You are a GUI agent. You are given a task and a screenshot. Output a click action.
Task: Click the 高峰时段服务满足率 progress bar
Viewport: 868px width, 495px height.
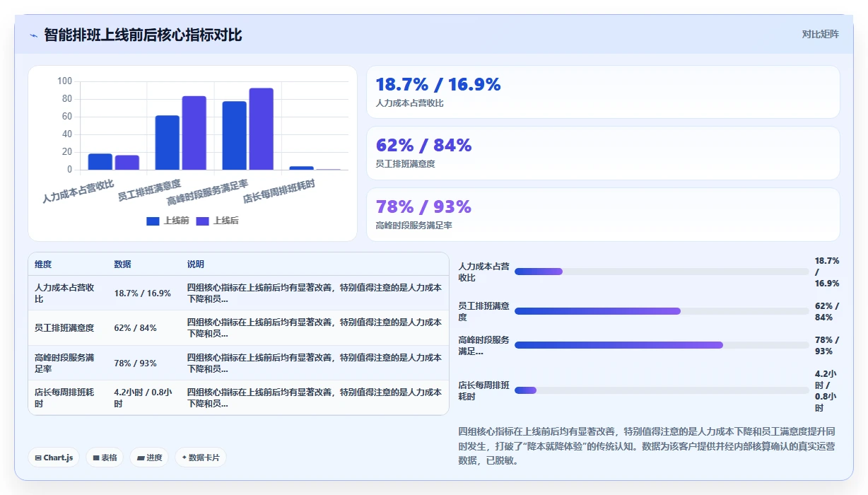click(x=662, y=345)
